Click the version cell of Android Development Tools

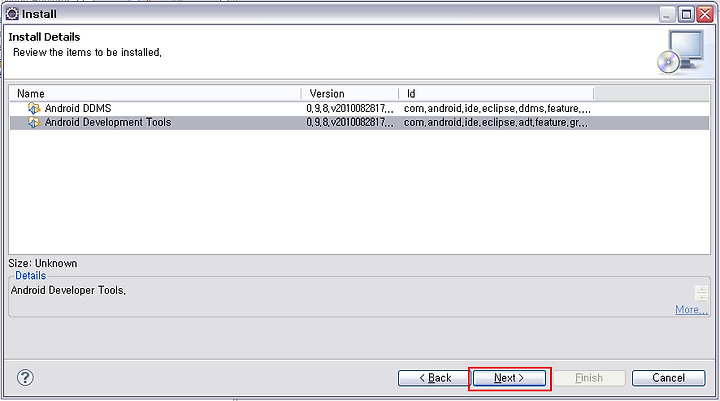tap(350, 122)
